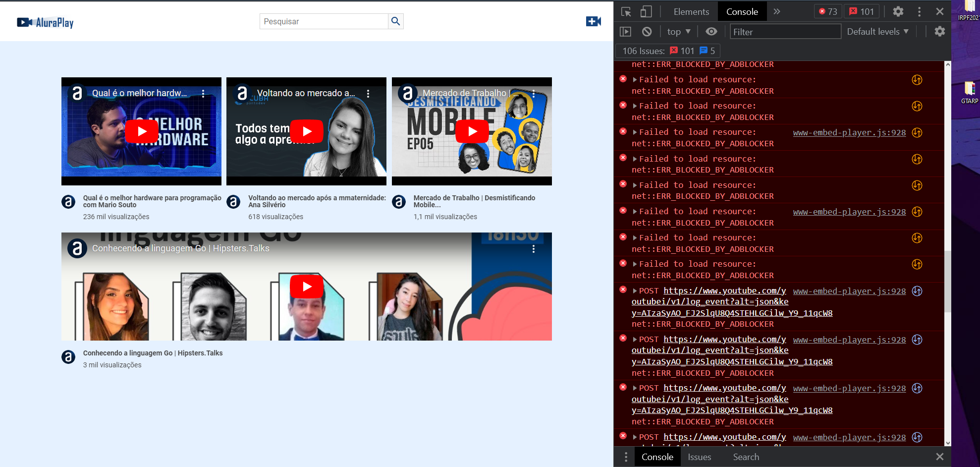Select the Search tab in the drawer

click(746, 457)
